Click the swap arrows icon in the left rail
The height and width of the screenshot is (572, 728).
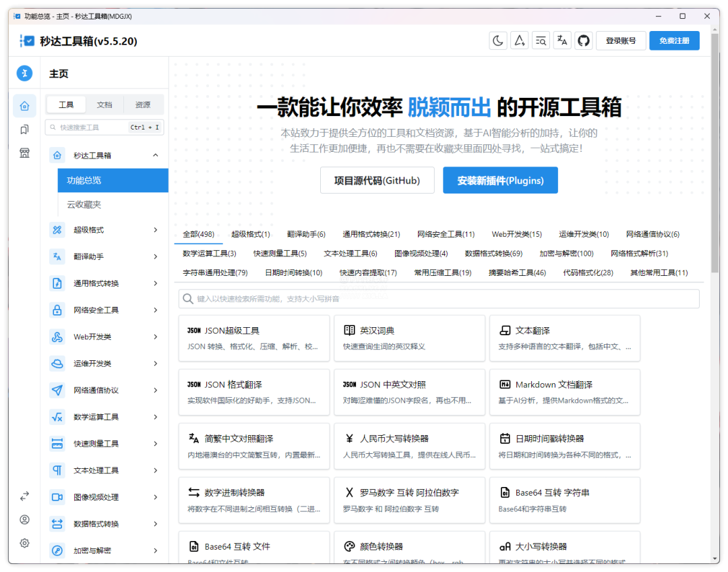(25, 496)
